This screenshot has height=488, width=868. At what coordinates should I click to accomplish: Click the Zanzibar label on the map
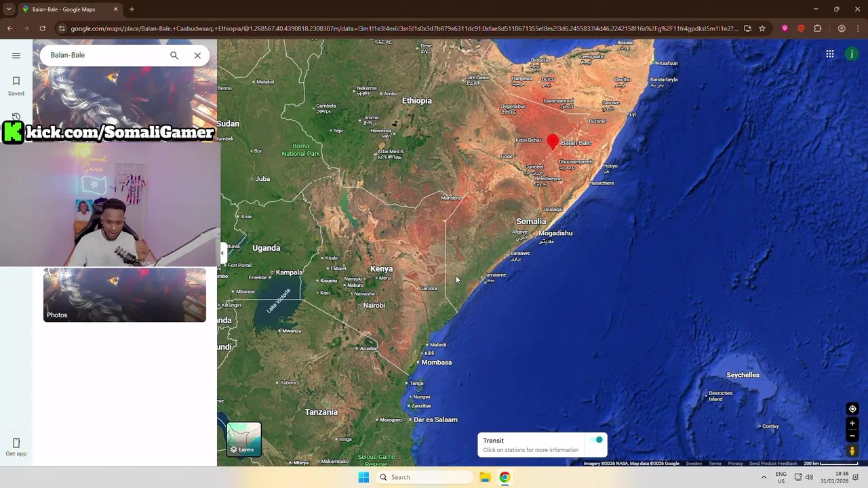421,406
